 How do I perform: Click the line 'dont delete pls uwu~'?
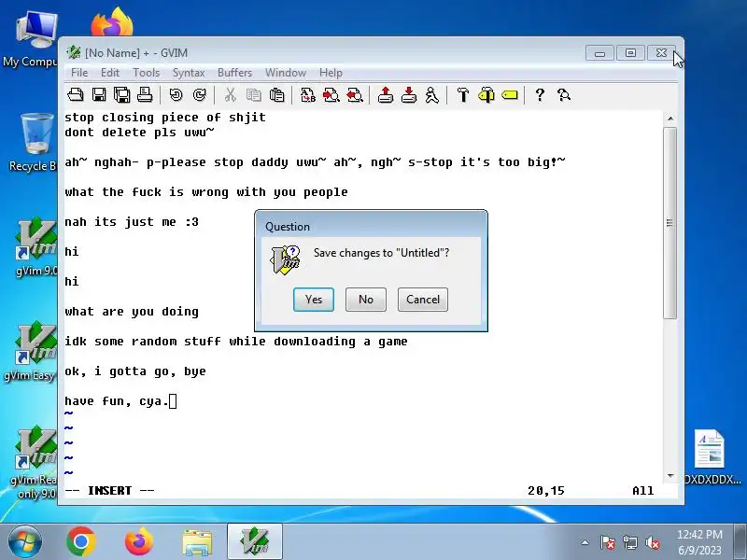[139, 133]
